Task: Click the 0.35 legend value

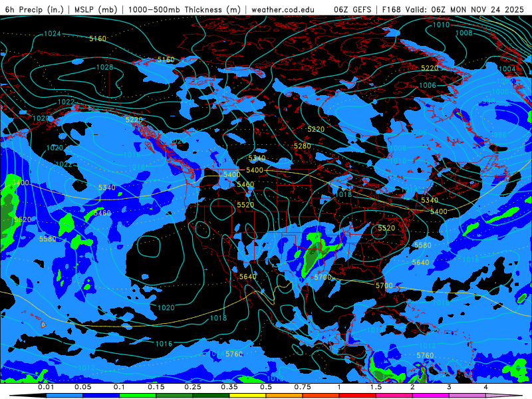Action: pyautogui.click(x=229, y=387)
